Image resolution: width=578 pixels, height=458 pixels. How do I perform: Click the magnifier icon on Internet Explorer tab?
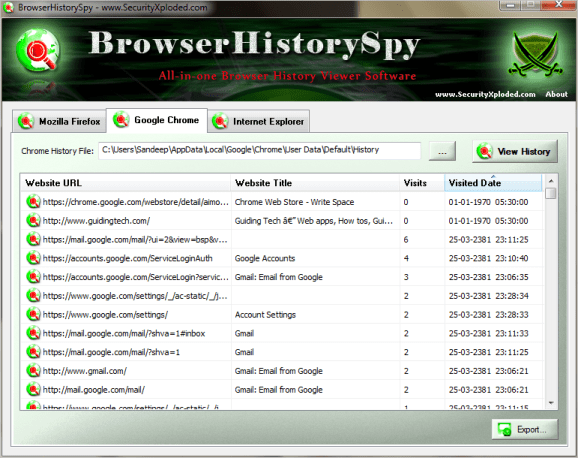click(220, 121)
